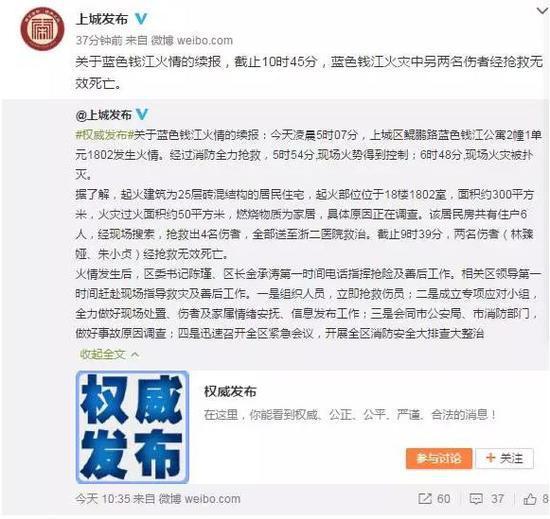
Task: Click the 微博 weibo.com source link at top
Action: point(192,40)
